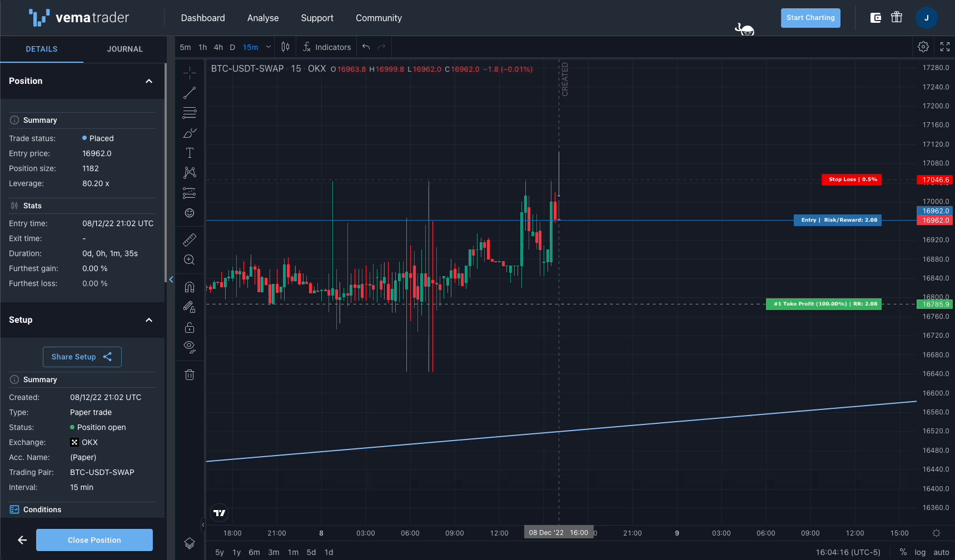Click the trash remove drawings icon
This screenshot has height=560, width=955.
point(190,375)
